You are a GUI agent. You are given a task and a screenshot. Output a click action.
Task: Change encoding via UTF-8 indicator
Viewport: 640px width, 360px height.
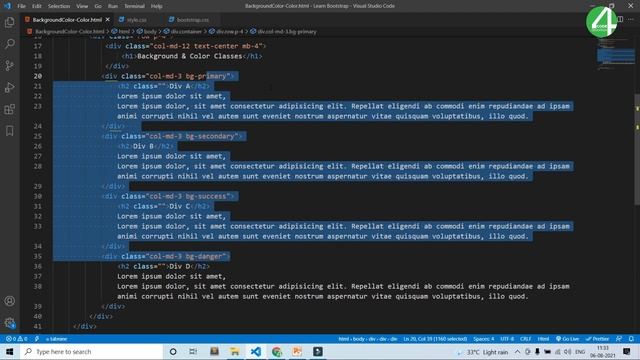[507, 339]
